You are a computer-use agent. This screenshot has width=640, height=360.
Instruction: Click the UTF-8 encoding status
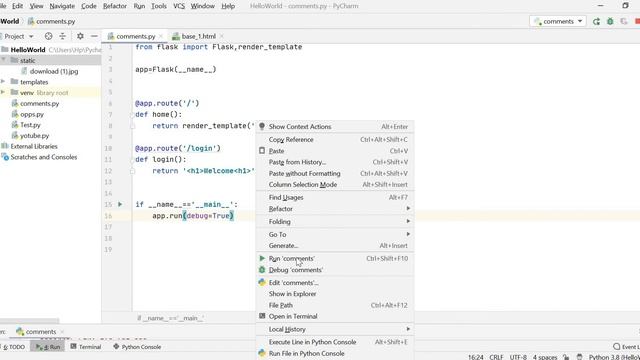point(518,357)
